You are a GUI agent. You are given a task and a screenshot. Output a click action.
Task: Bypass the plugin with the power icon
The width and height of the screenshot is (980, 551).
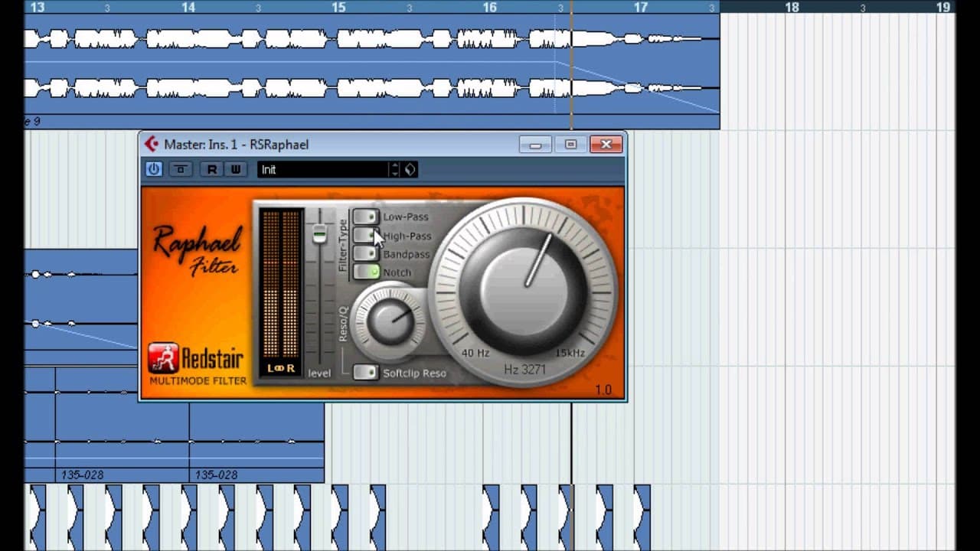(x=154, y=169)
